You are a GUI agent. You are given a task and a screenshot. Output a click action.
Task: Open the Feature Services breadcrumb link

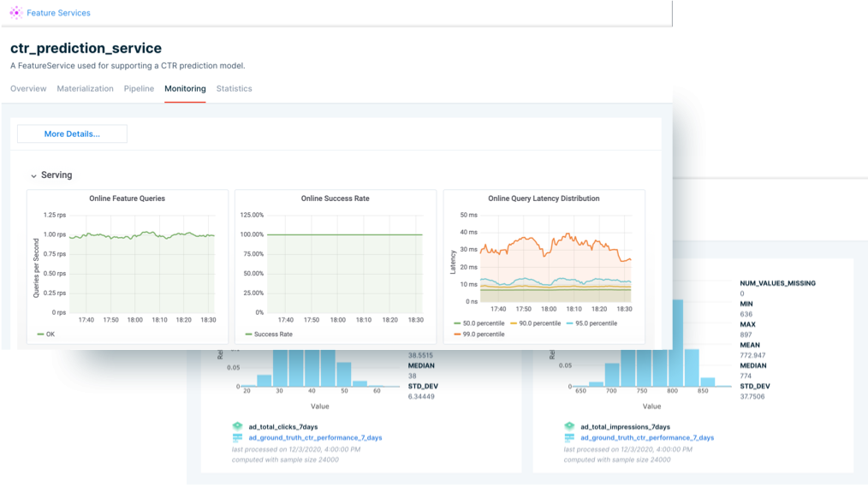click(x=58, y=13)
